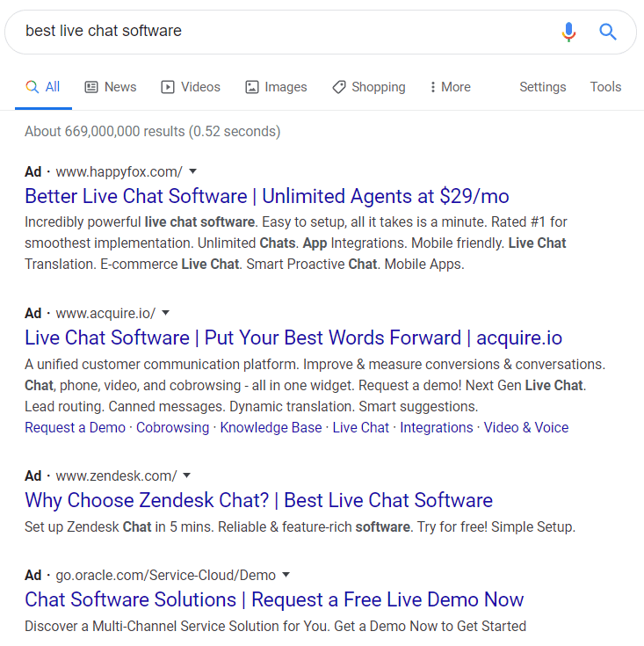Switch to the Videos results tab

[x=191, y=87]
